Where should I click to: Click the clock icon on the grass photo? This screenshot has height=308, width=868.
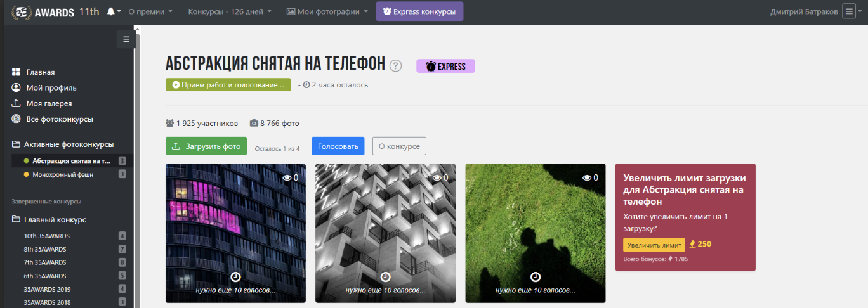536,277
